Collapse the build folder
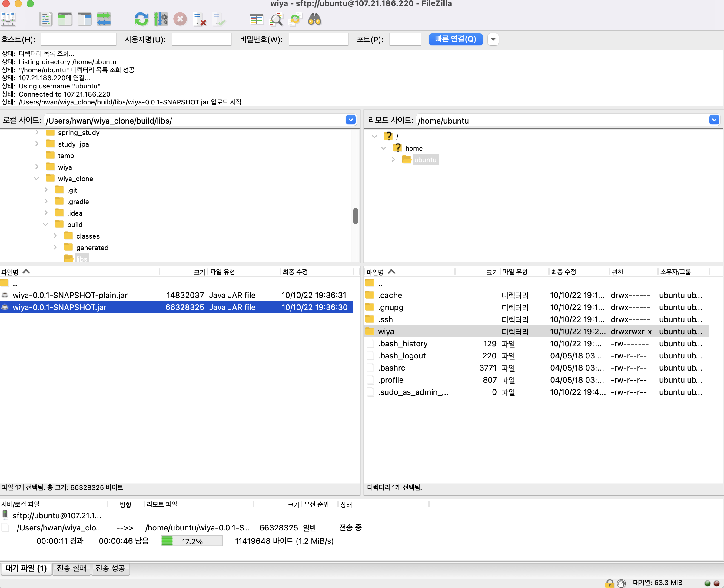The height and width of the screenshot is (588, 724). click(46, 225)
